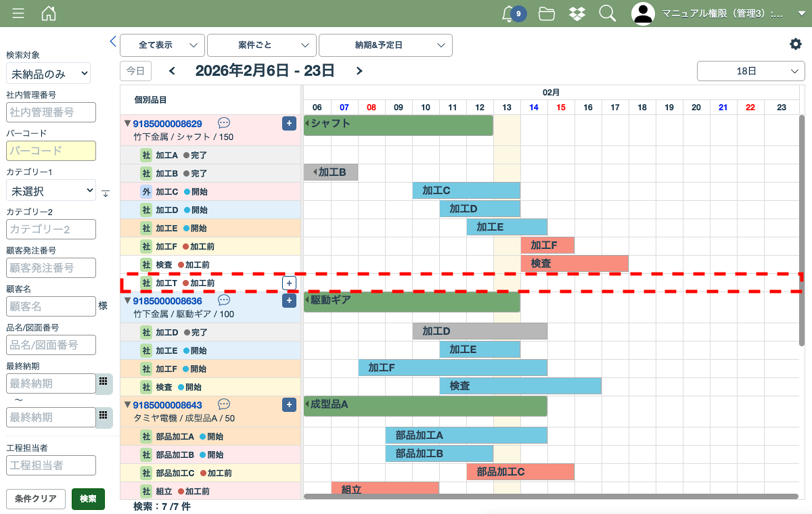The image size is (812, 514).
Task: Open comment bubble for 9185000008629
Action: tap(224, 123)
